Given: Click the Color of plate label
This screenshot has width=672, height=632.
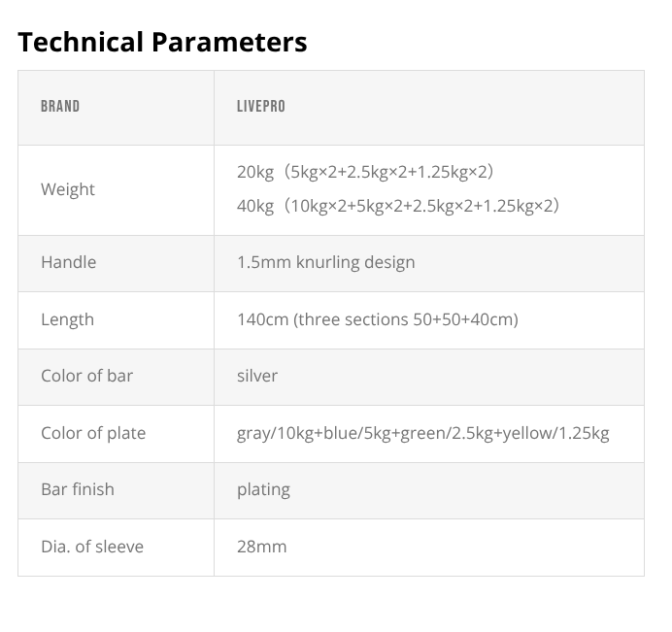Looking at the screenshot, I should click(93, 433).
